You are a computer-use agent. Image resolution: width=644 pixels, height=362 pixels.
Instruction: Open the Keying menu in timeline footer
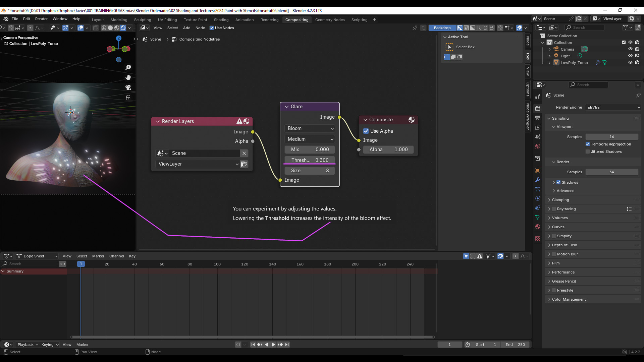pos(50,345)
